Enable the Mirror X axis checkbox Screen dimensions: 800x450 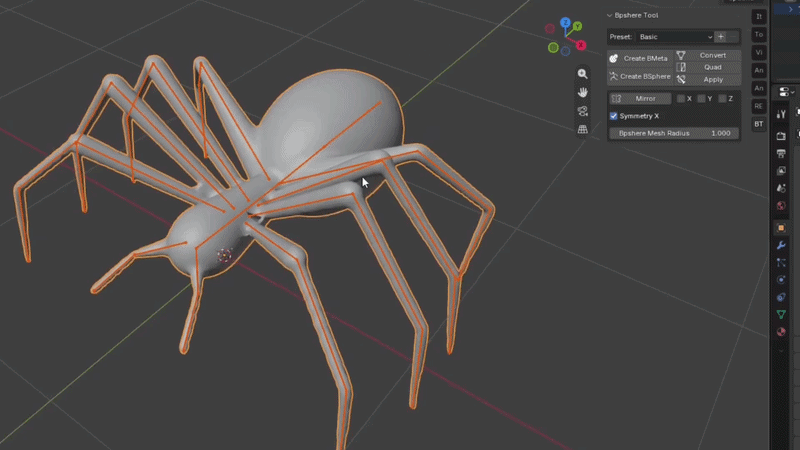[x=681, y=98]
